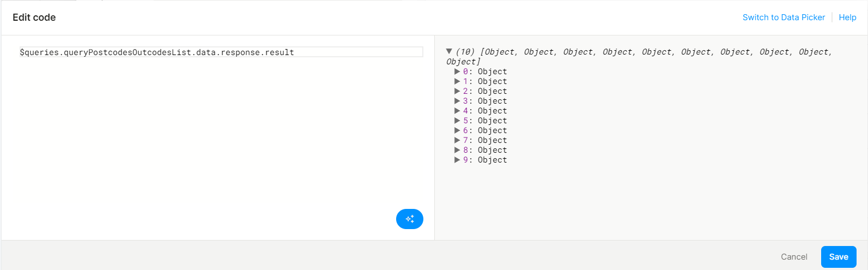Image resolution: width=868 pixels, height=270 pixels.
Task: Collapse the root array of 10 objects
Action: pyautogui.click(x=449, y=51)
